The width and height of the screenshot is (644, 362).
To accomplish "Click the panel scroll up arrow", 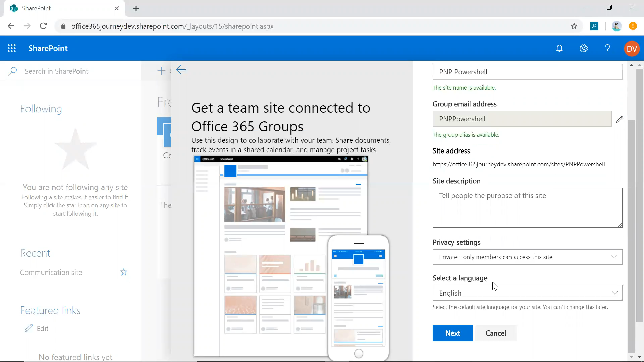I will click(x=632, y=65).
